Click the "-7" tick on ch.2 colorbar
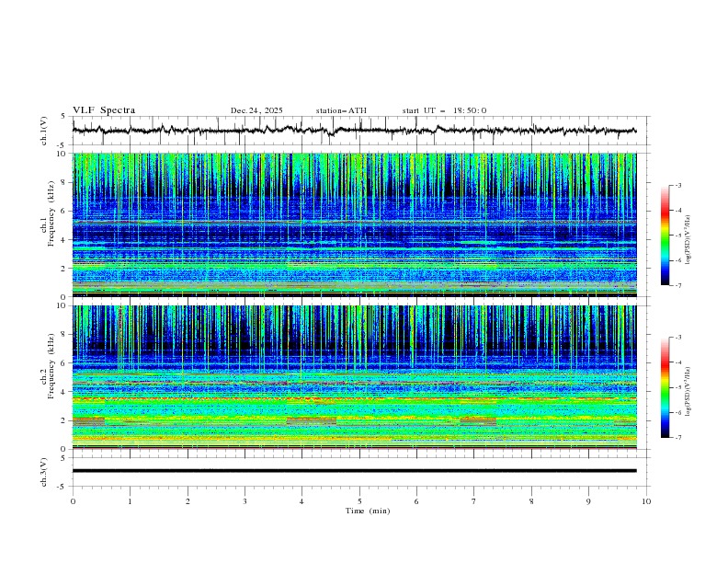728x563 pixels. click(x=678, y=438)
